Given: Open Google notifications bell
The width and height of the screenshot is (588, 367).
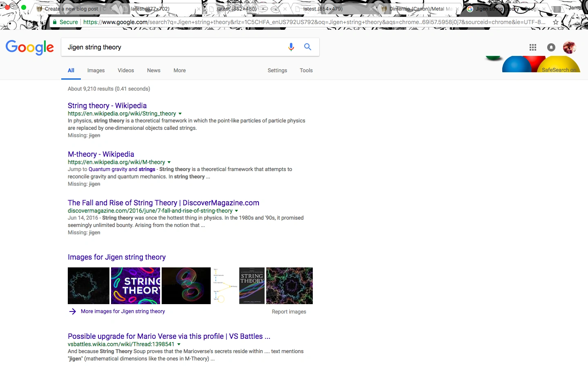Looking at the screenshot, I should coord(551,47).
